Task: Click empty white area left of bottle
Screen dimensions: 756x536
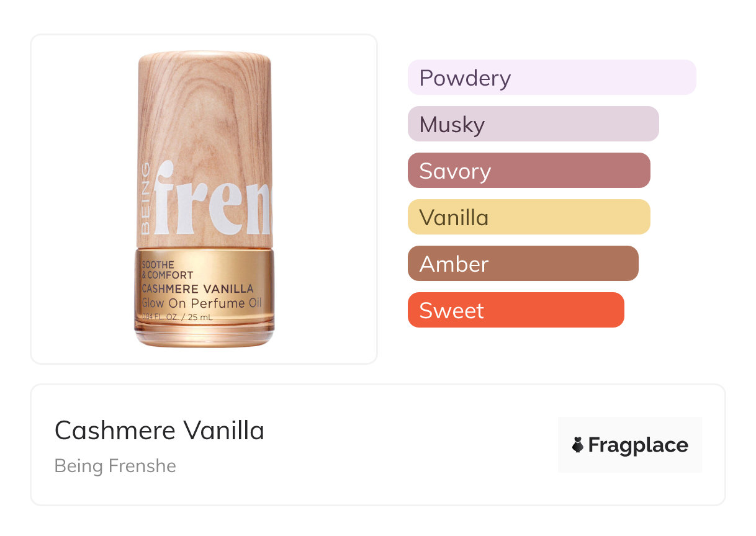Action: 81,199
